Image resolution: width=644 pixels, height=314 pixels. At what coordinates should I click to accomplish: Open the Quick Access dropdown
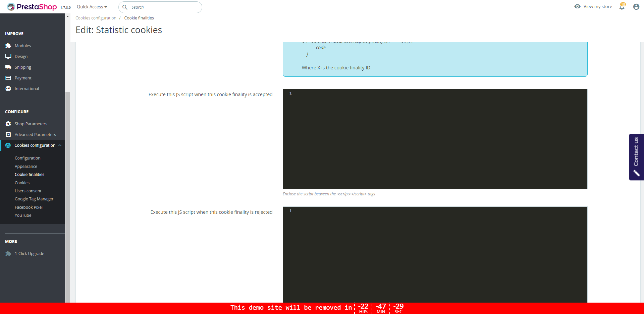coord(92,7)
